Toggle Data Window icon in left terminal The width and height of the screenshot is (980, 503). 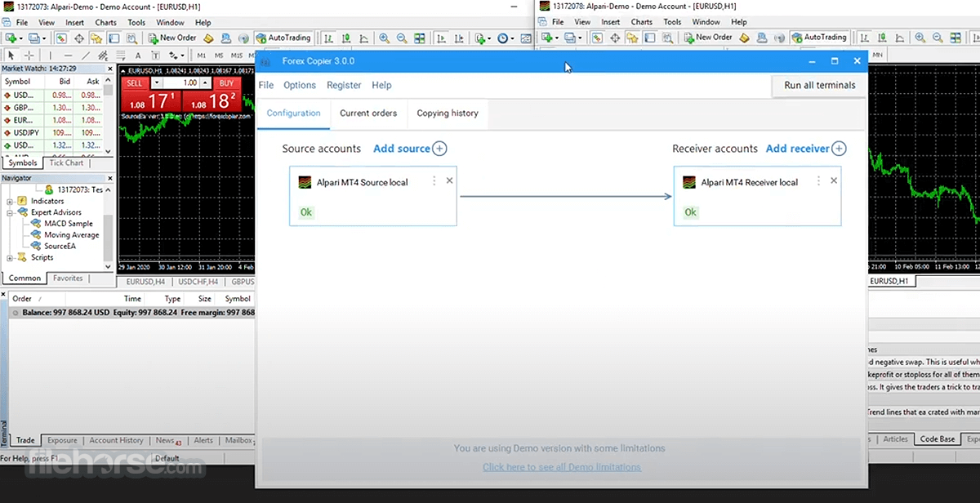pyautogui.click(x=78, y=38)
